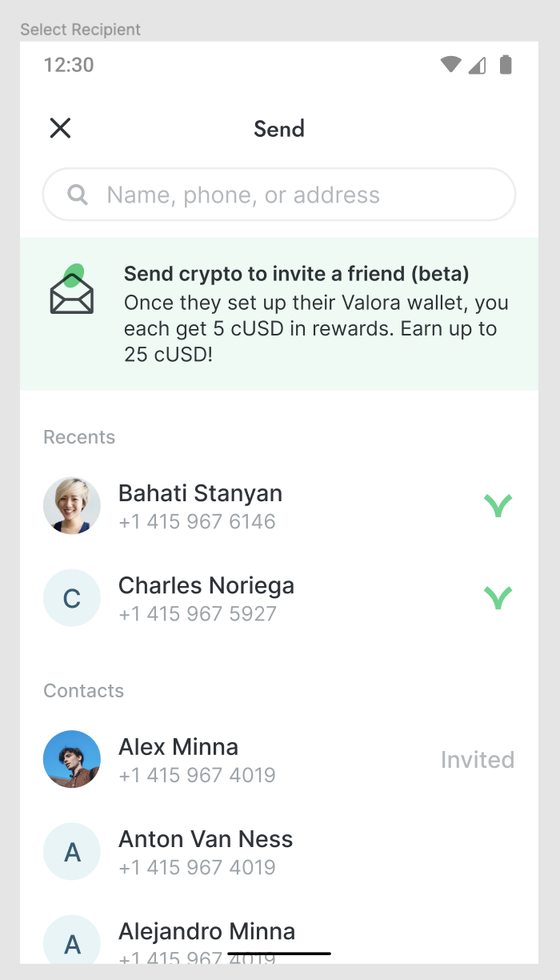
Task: Close the Send screen via the X
Action: (x=60, y=128)
